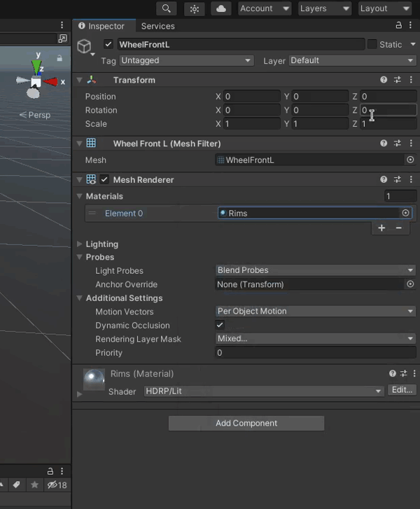The width and height of the screenshot is (420, 509).
Task: Open the Mesh object picker circle
Action: pyautogui.click(x=410, y=160)
